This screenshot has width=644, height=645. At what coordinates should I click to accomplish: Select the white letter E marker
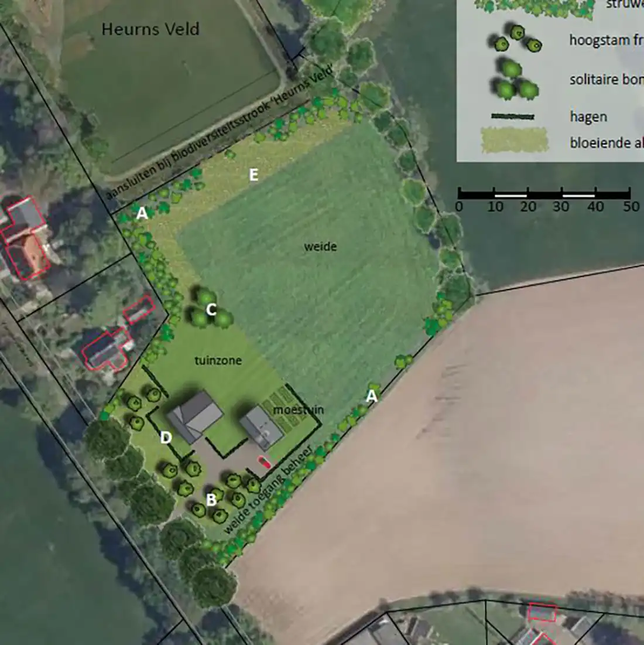[254, 175]
